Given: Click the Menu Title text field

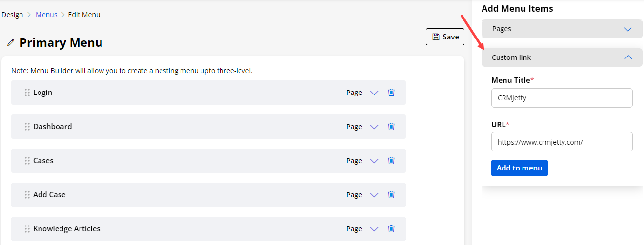Looking at the screenshot, I should (562, 98).
